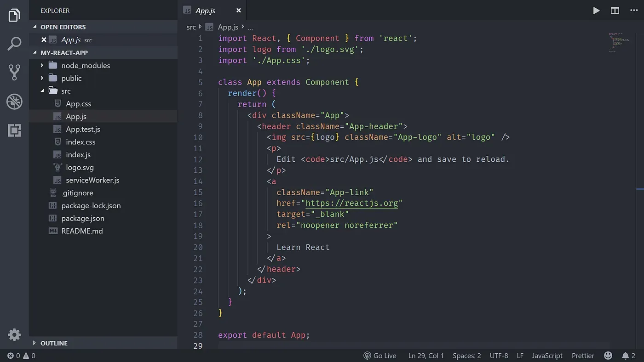Image resolution: width=644 pixels, height=362 pixels.
Task: Split the editor to the right
Action: click(615, 11)
